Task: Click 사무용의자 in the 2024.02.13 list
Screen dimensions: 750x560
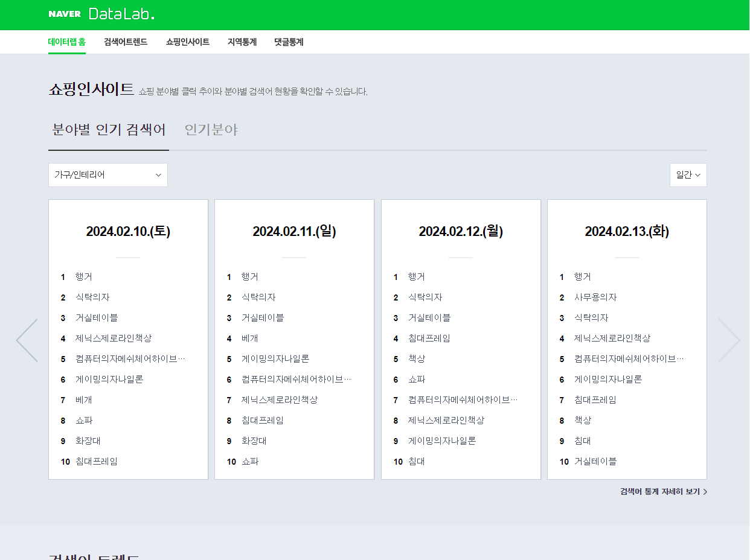Action: [x=595, y=297]
